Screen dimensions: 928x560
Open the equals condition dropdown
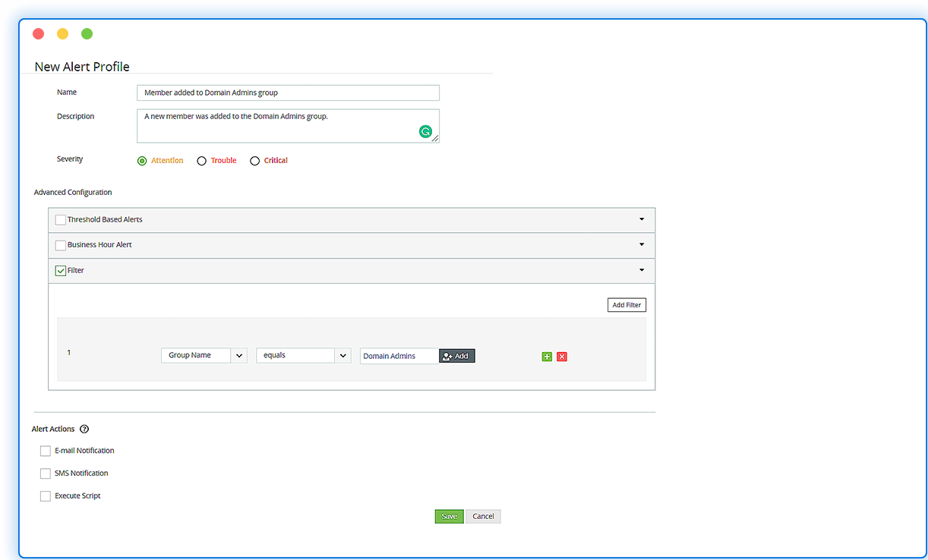(342, 354)
